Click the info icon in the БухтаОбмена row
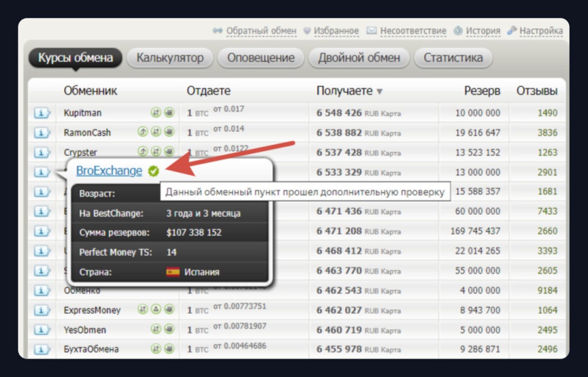 click(42, 349)
